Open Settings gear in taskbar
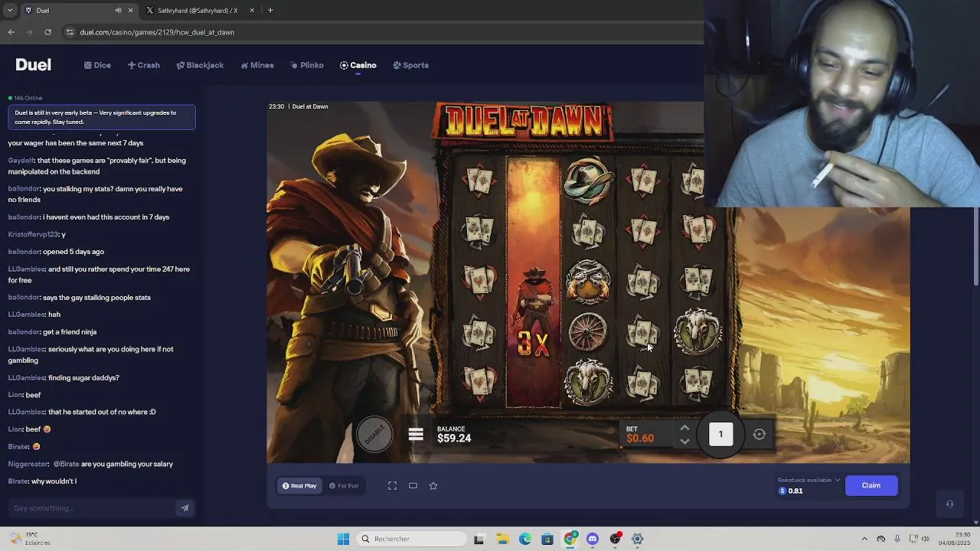Screen dimensions: 980x551 click(x=637, y=539)
